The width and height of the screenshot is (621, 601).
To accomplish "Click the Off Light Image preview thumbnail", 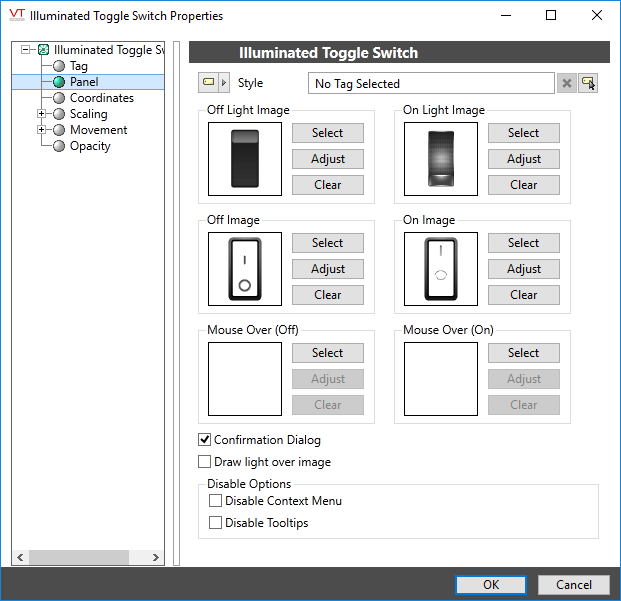I will [245, 158].
